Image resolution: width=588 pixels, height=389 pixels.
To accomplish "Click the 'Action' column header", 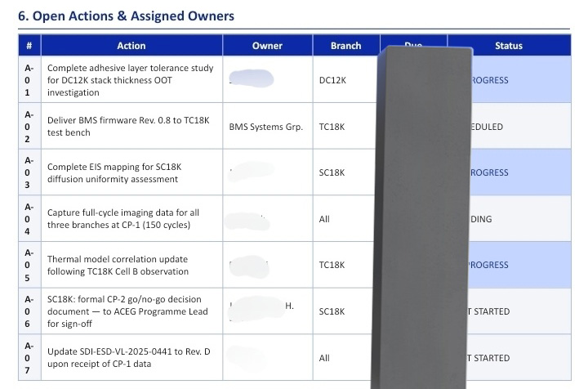I will 131,46.
